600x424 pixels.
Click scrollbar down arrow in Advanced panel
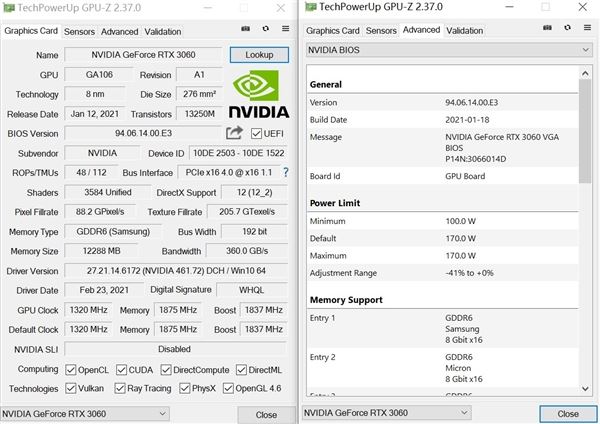pos(585,389)
